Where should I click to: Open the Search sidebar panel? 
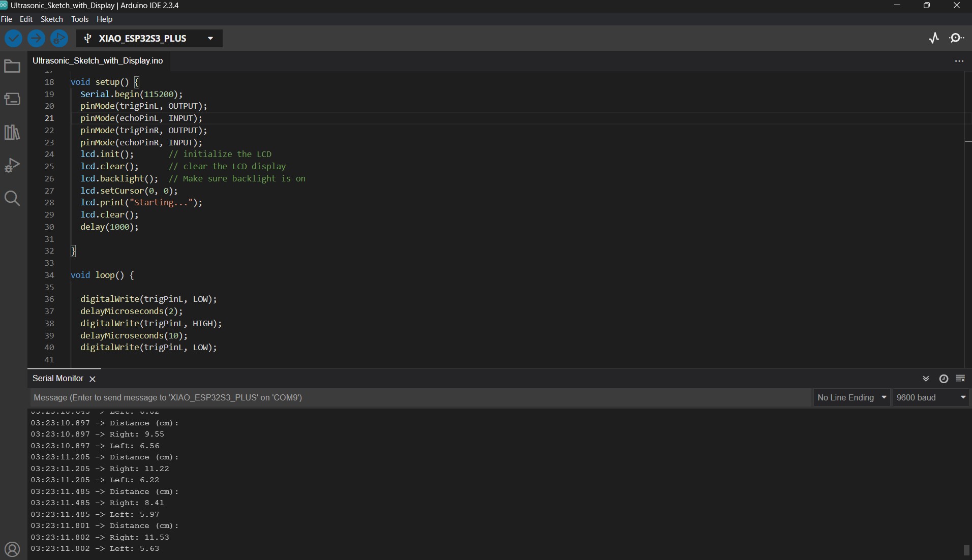pos(12,198)
